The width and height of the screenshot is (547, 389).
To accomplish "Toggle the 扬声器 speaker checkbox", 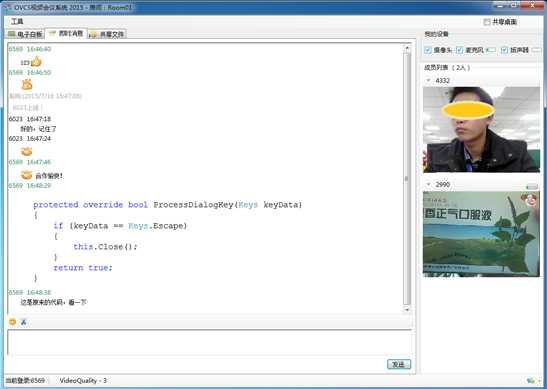I will click(x=504, y=50).
